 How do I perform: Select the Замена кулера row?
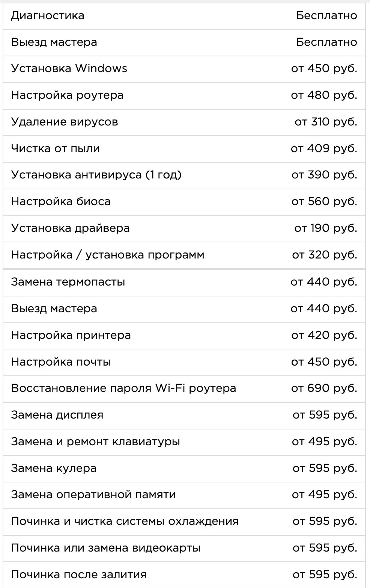click(x=54, y=469)
